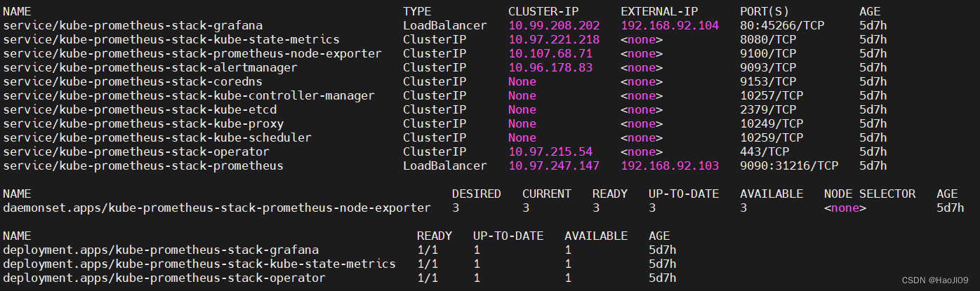Click None cluster IP in coredns row

tap(522, 81)
